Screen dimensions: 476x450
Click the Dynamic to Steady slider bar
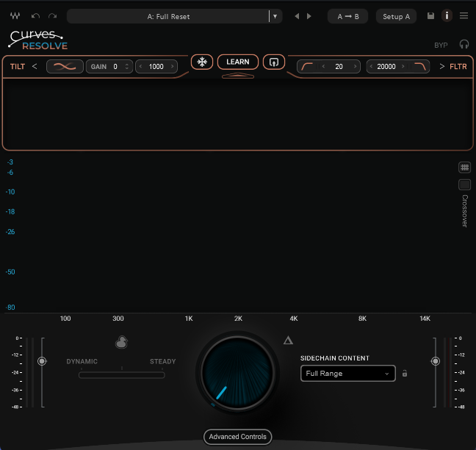pyautogui.click(x=121, y=375)
